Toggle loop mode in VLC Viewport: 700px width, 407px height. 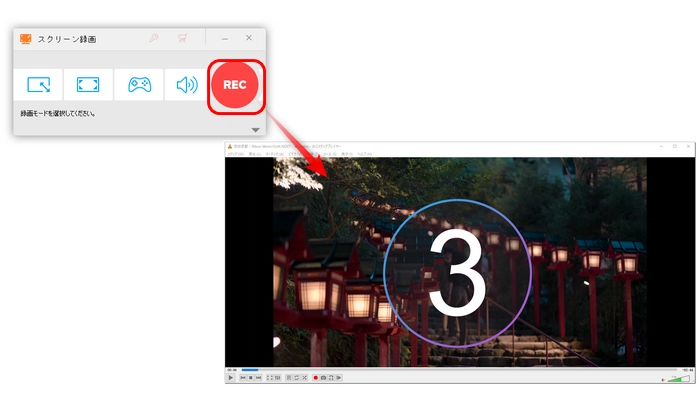point(296,378)
